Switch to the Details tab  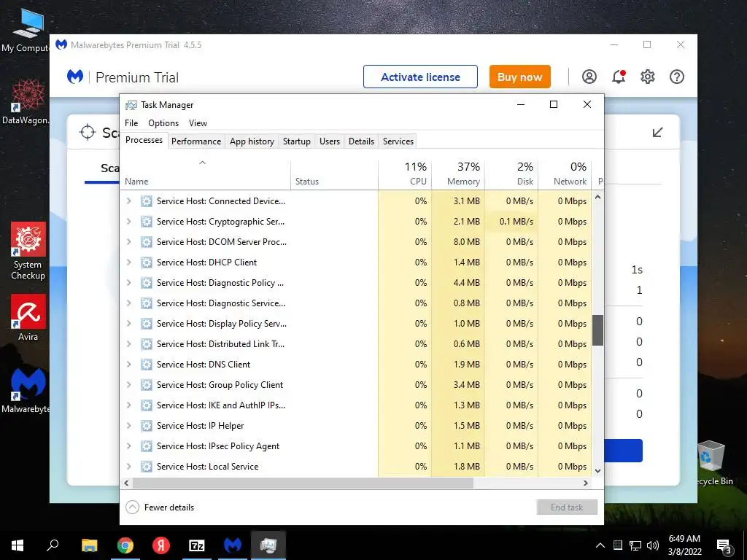click(361, 141)
